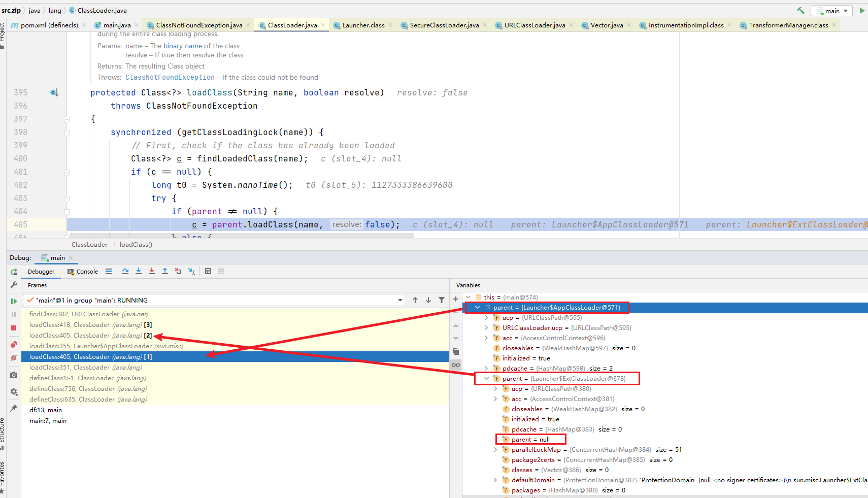Click ClassLoader breadcrumb item
Image resolution: width=868 pixels, height=498 pixels.
[89, 245]
